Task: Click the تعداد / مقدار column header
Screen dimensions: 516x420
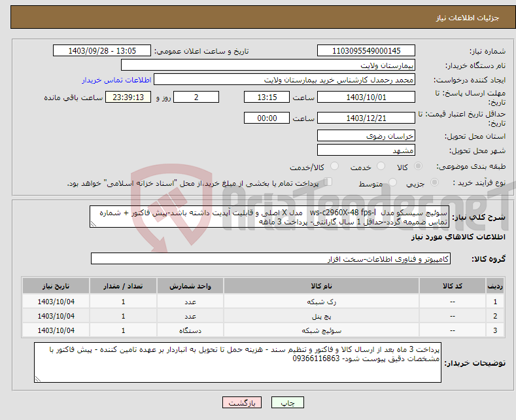Action: point(123,286)
